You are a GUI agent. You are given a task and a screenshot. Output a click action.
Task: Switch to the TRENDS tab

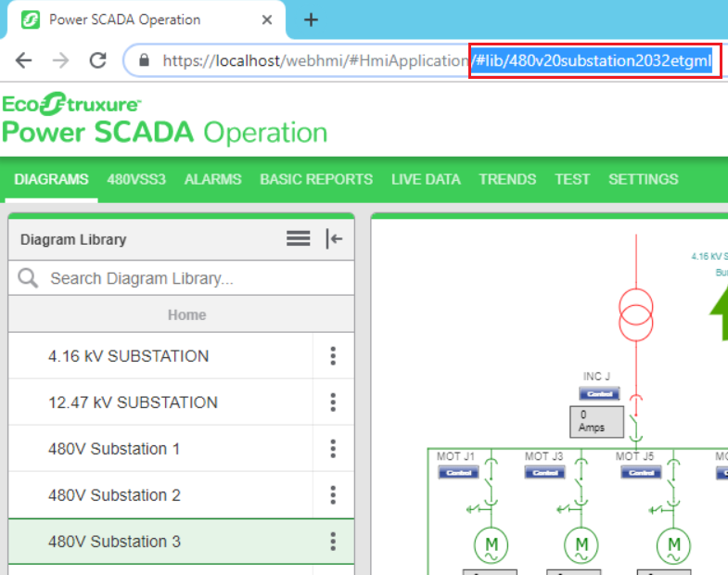pos(507,179)
